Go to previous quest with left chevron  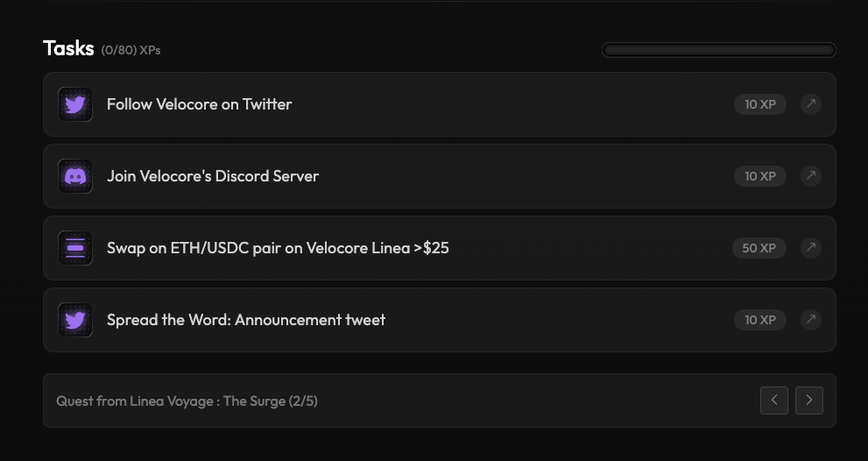click(774, 401)
